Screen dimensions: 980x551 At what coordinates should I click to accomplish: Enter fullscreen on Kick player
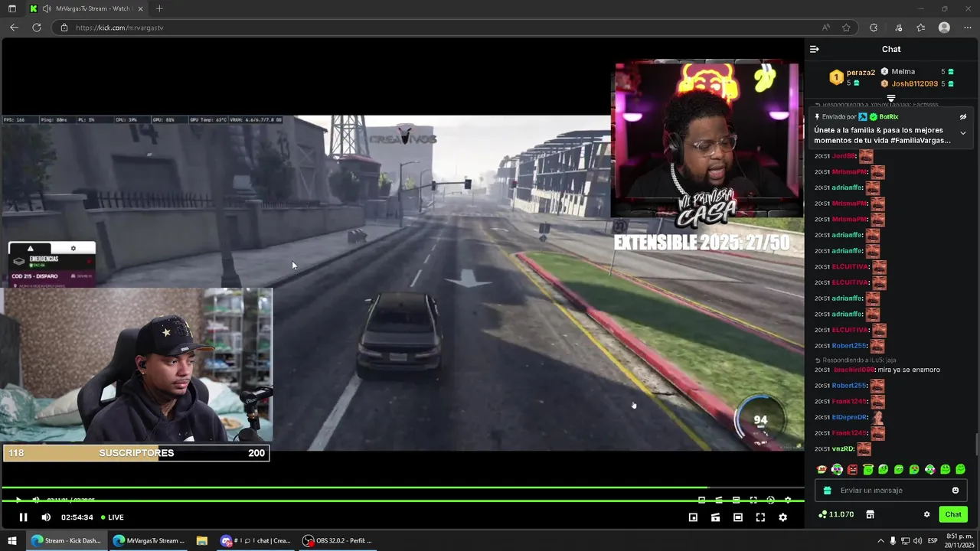click(760, 517)
